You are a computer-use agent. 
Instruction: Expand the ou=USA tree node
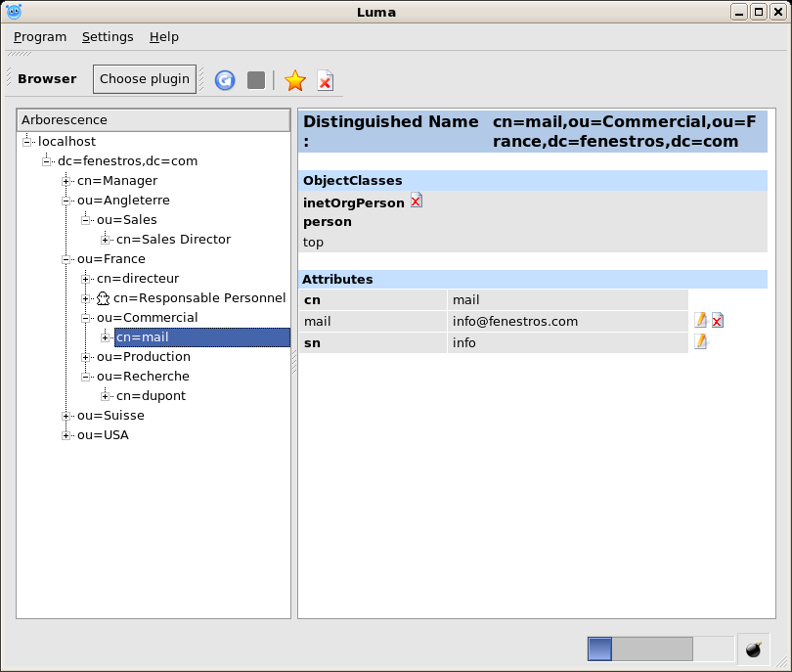[x=66, y=435]
